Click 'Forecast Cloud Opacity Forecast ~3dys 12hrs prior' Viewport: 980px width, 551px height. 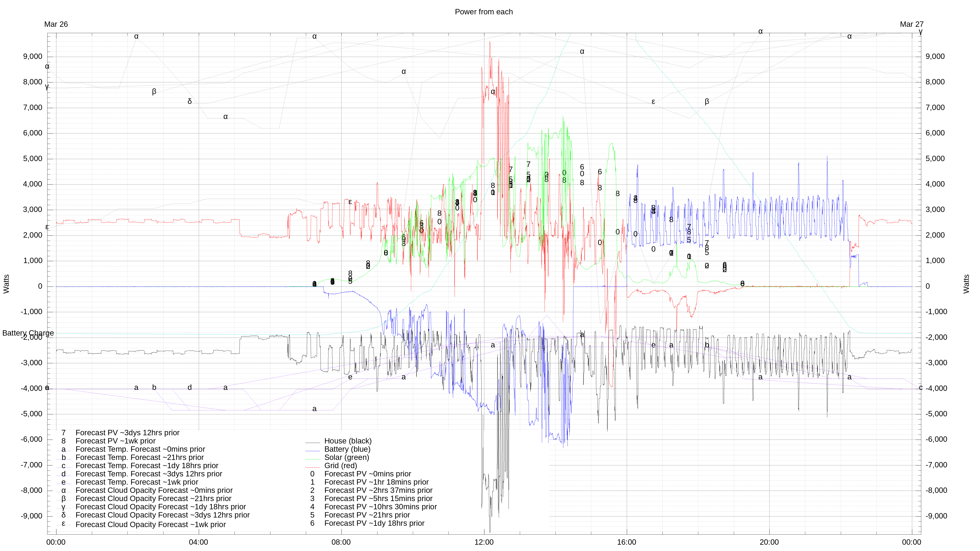point(163,515)
